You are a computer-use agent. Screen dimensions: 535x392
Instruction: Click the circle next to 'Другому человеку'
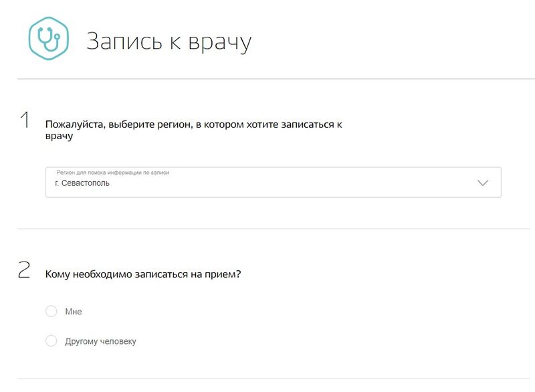point(51,340)
